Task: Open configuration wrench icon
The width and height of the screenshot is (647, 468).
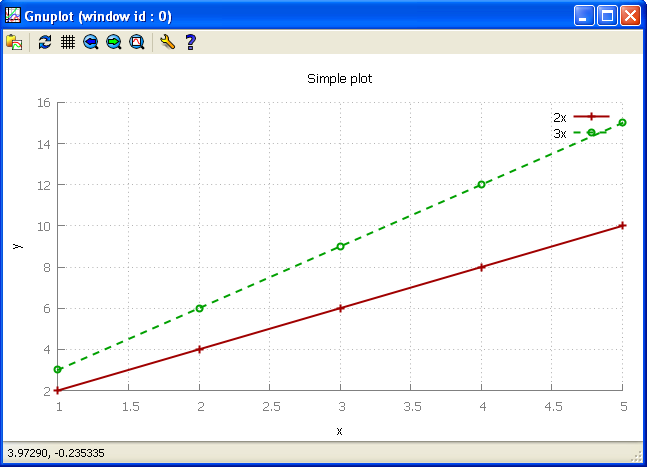Action: pos(168,42)
